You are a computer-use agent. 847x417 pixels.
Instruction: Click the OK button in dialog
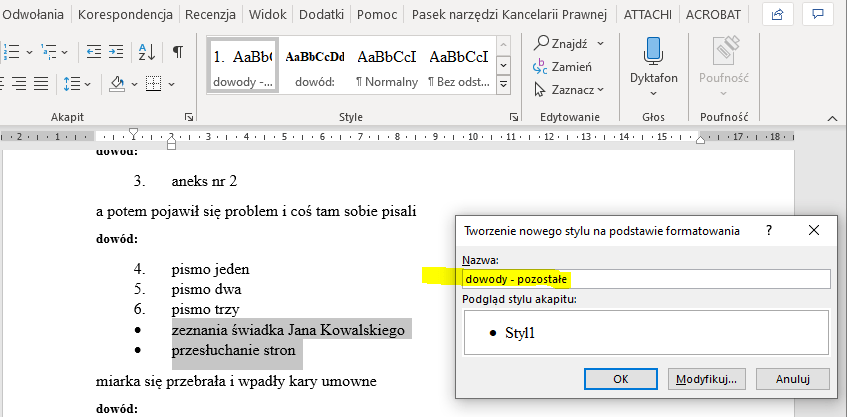(620, 379)
